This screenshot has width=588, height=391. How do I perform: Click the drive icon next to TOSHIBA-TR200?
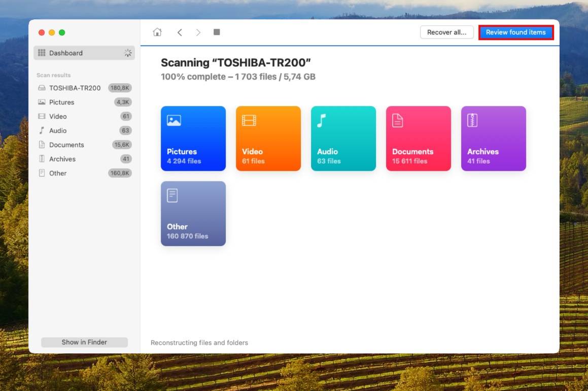tap(42, 88)
